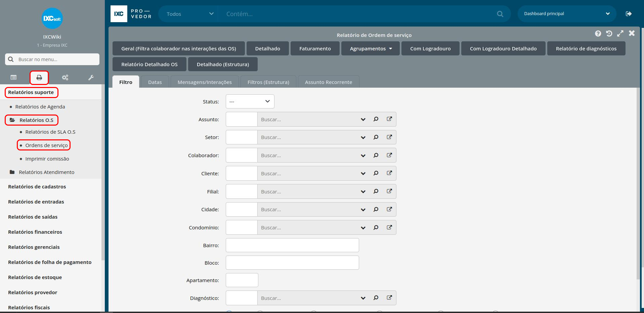
Task: Open Assunto external link icon
Action: tap(389, 119)
